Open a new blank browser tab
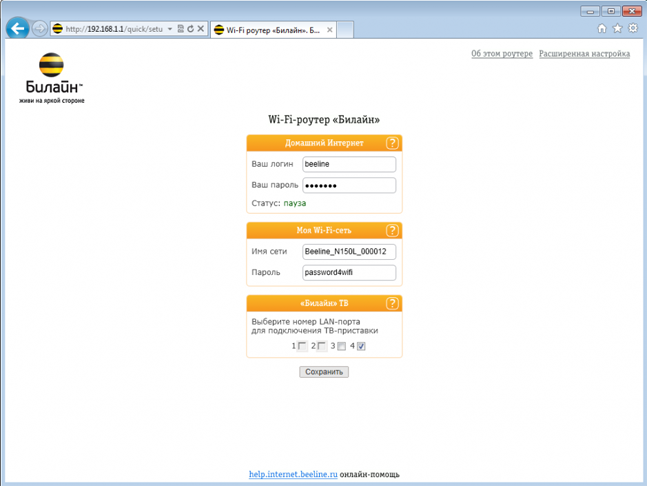 tap(345, 30)
